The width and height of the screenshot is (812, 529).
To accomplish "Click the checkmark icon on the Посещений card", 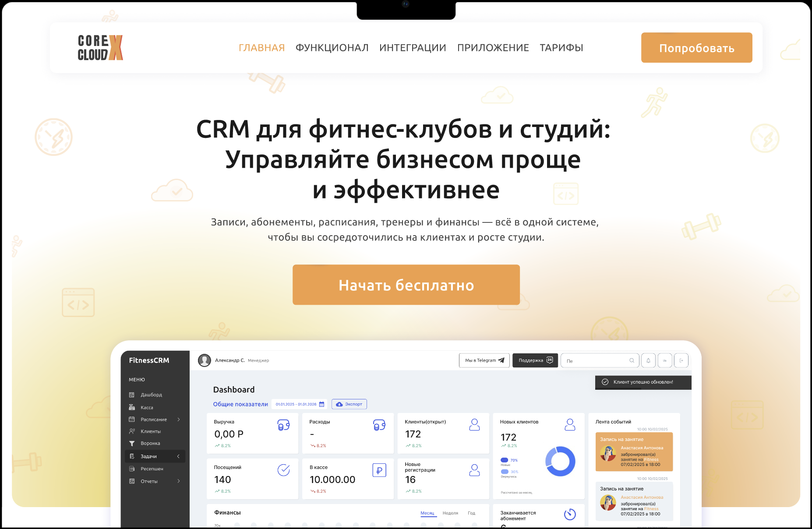I will 284,470.
